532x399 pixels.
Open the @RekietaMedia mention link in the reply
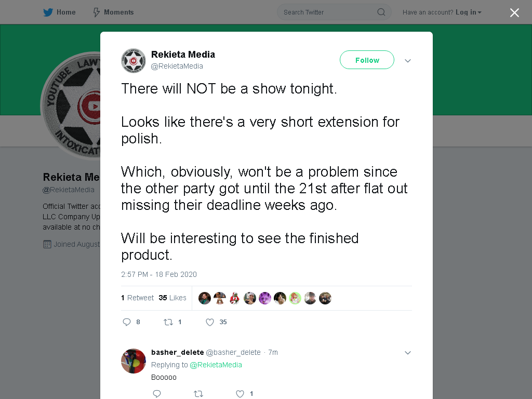[x=216, y=365]
